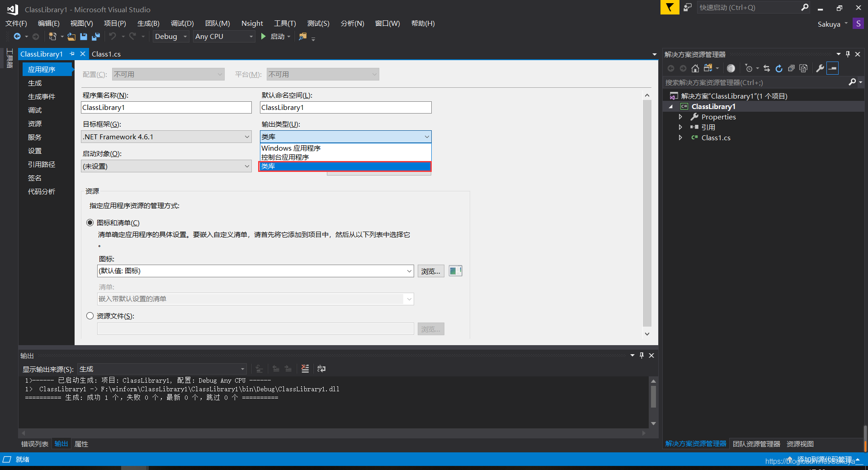868x470 pixels.
Task: Click the Show All Files icon
Action: pos(803,68)
